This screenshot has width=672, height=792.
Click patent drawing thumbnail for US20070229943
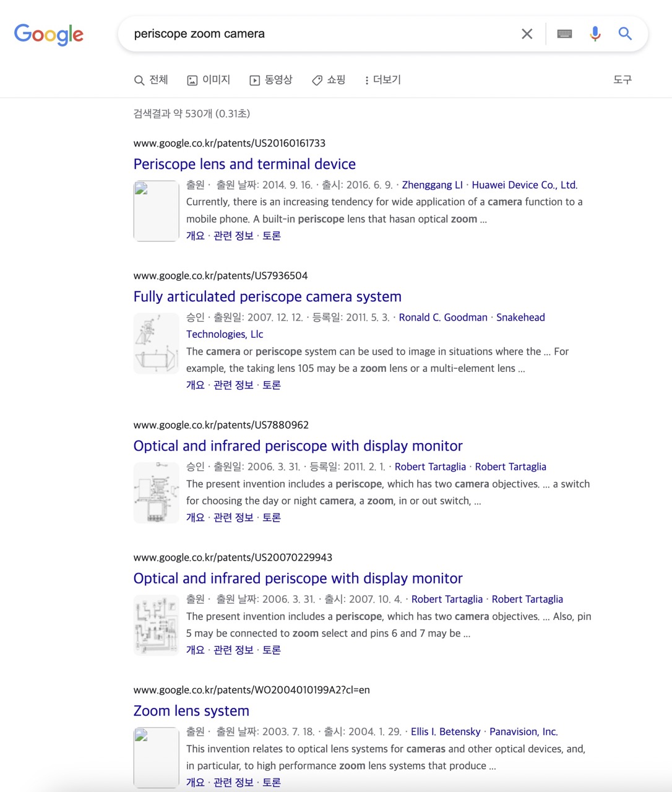click(157, 625)
